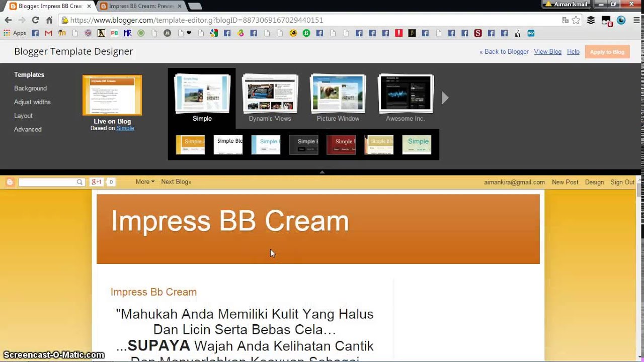Open Advanced in the designer sidebar
The image size is (644, 362).
pos(28,129)
